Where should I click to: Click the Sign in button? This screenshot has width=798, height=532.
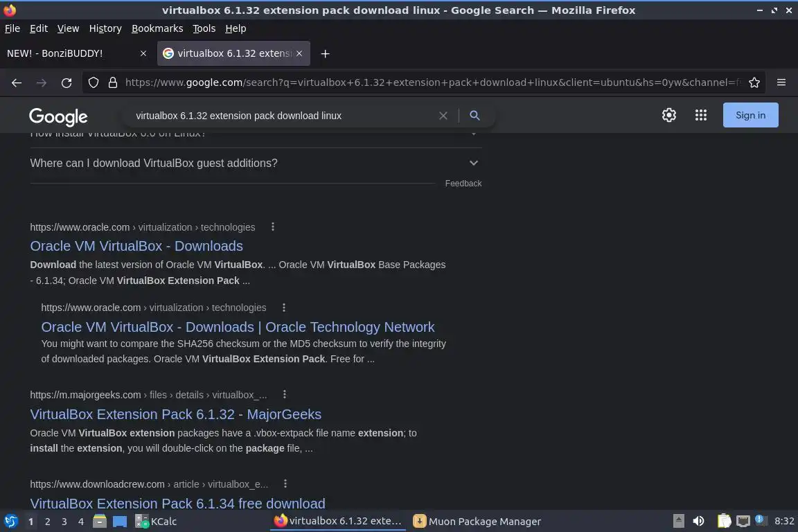[x=751, y=115]
